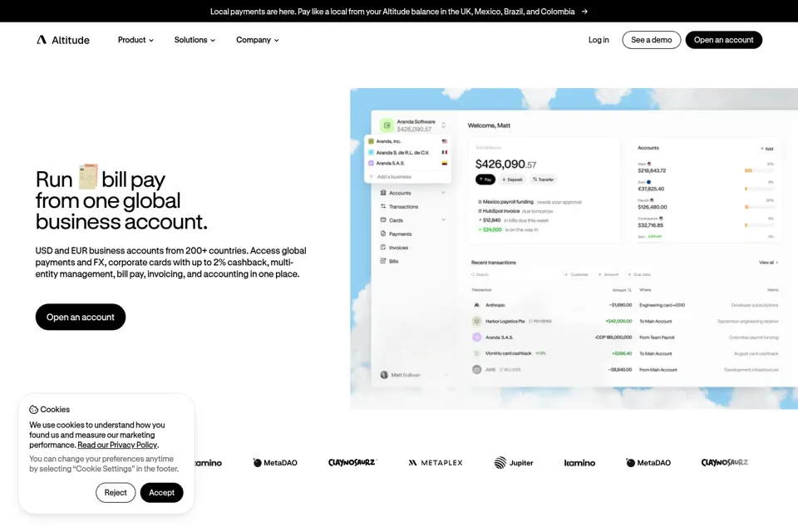The height and width of the screenshot is (532, 798).
Task: Open the Product dropdown menu
Action: [x=135, y=40]
